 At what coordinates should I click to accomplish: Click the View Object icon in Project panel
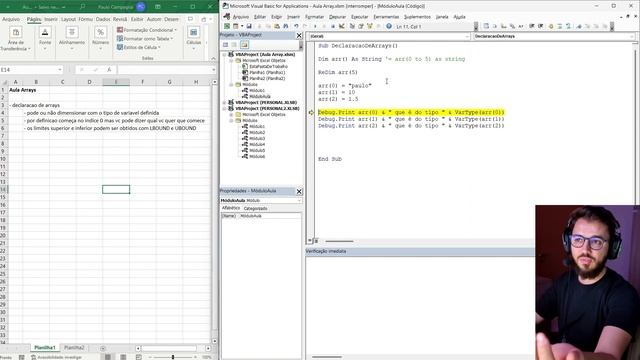pos(234,45)
